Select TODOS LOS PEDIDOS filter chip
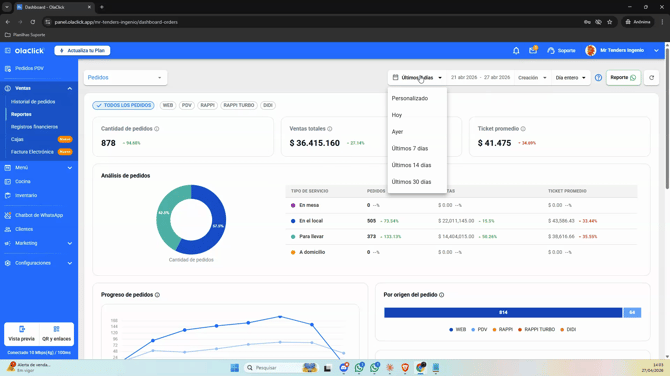 click(x=123, y=105)
